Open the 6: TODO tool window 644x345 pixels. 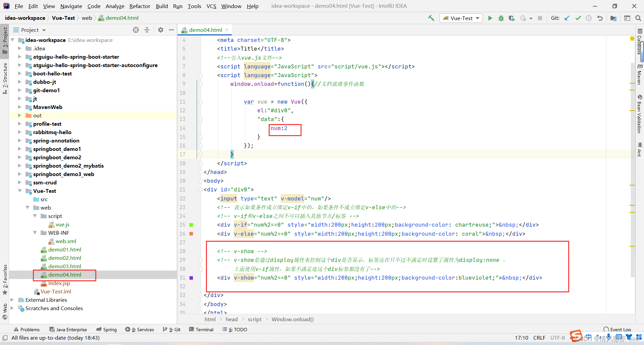coord(235,330)
